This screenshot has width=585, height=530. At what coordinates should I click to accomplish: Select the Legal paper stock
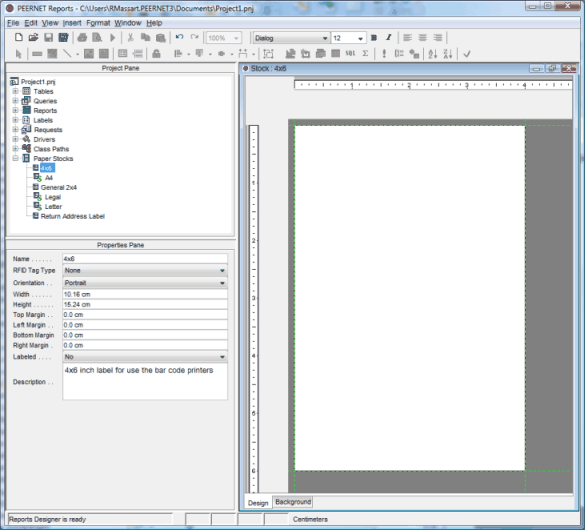[53, 197]
